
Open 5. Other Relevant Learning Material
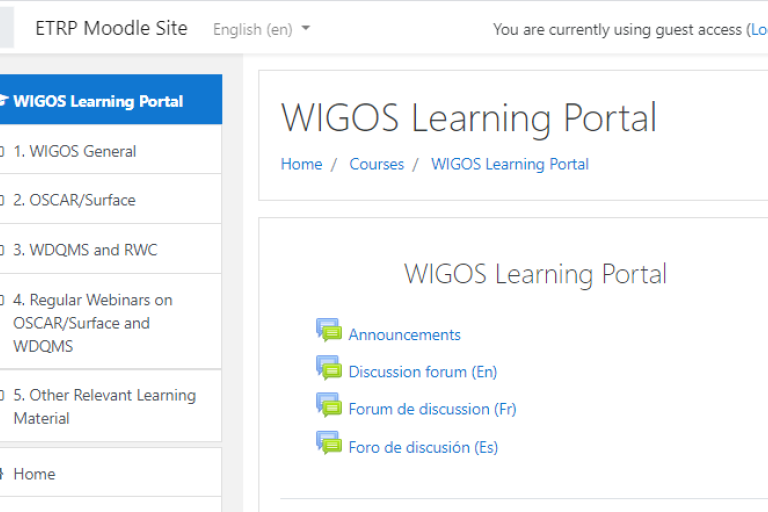tap(104, 406)
